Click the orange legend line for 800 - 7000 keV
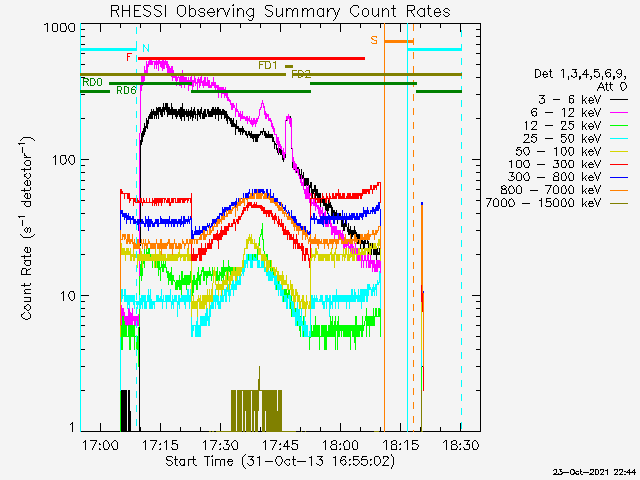Screen dimensions: 640x480 click(x=619, y=190)
